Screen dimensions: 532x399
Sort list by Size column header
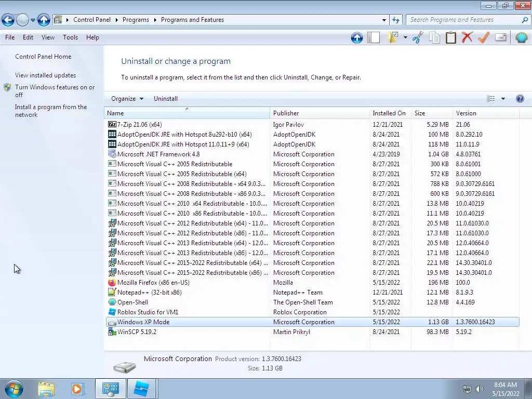[x=432, y=113]
